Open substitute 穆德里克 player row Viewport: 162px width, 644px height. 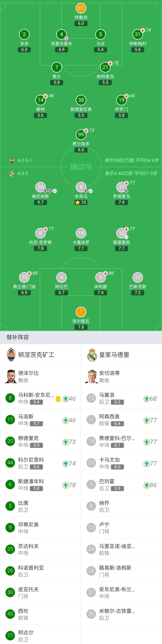pyautogui.click(x=40, y=442)
